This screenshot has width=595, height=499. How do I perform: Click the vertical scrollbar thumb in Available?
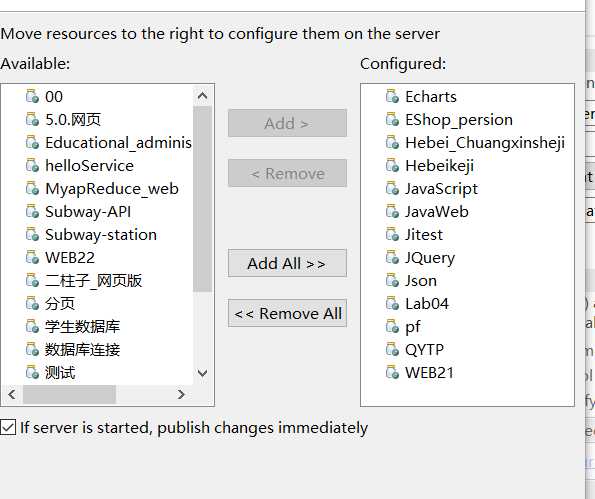[203, 199]
